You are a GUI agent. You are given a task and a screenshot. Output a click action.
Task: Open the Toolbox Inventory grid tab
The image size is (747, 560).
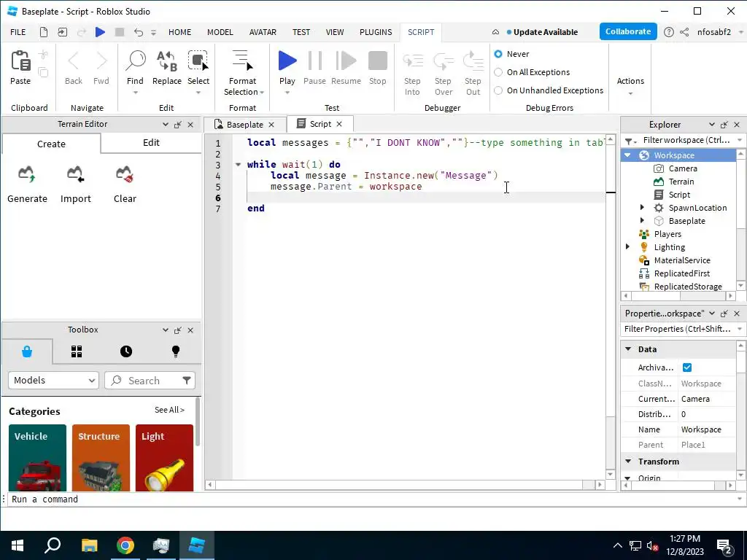[x=77, y=351]
